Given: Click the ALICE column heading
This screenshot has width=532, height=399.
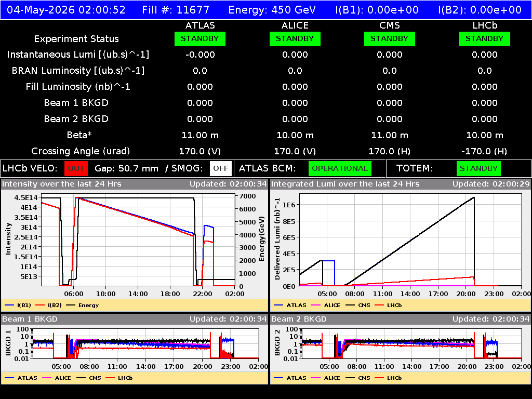Looking at the screenshot, I should (295, 25).
